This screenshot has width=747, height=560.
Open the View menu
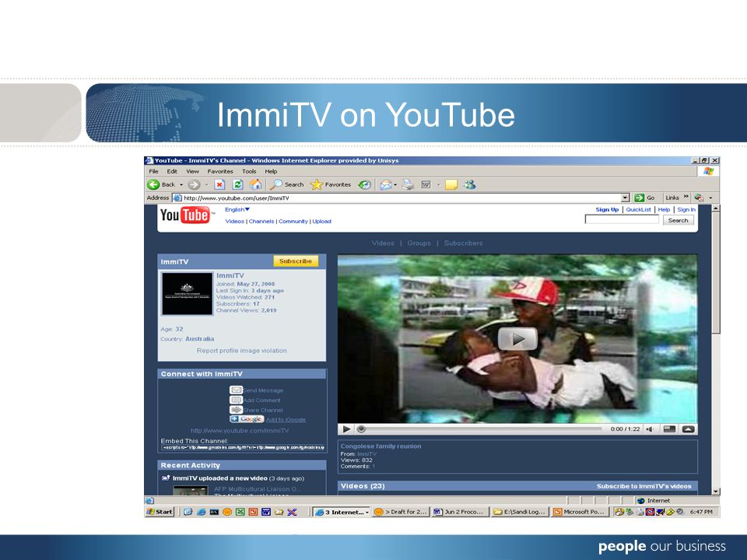tap(192, 171)
